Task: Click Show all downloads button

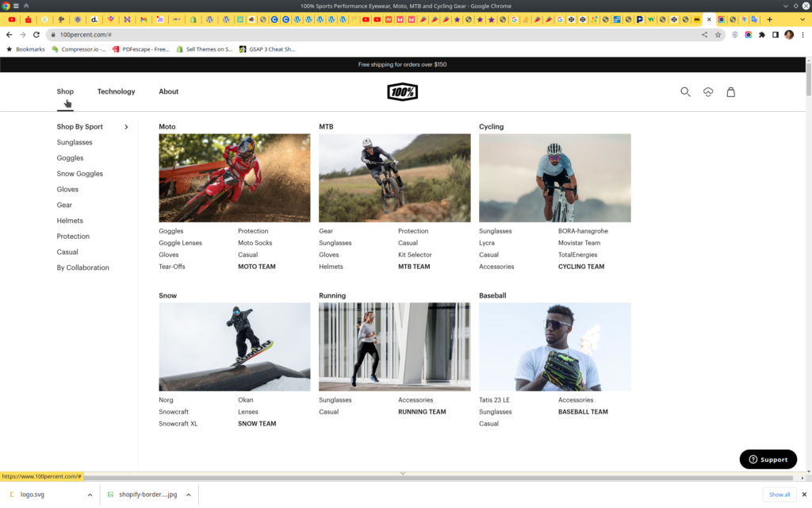Action: (779, 495)
